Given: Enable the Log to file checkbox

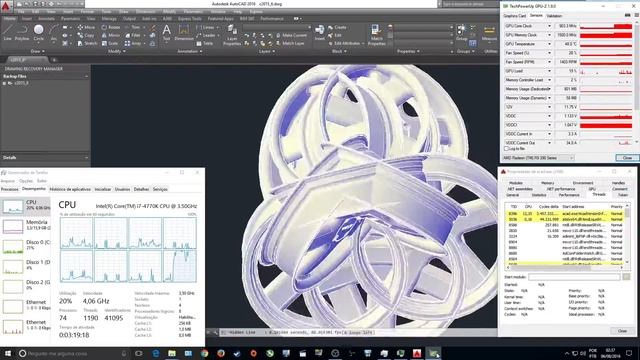Looking at the screenshot, I should (507, 149).
